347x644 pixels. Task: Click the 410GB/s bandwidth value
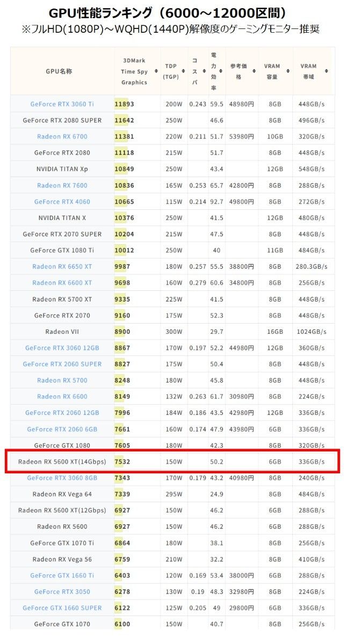(312, 559)
